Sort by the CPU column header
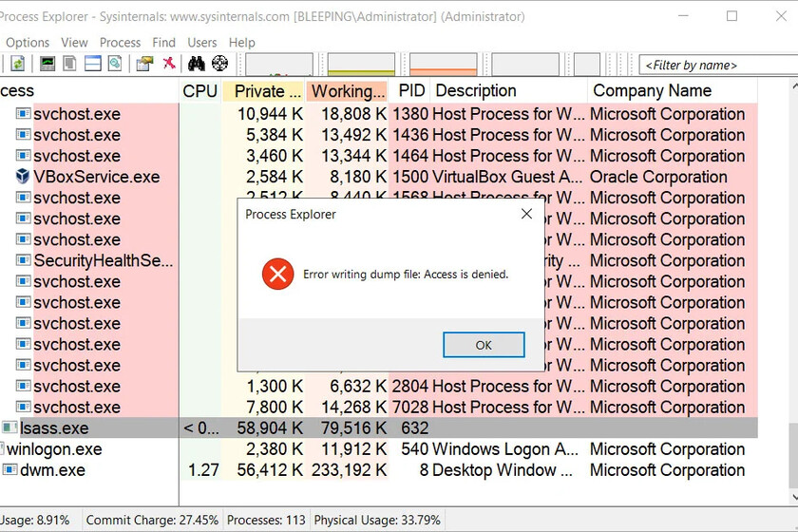This screenshot has width=798, height=532. pos(200,91)
